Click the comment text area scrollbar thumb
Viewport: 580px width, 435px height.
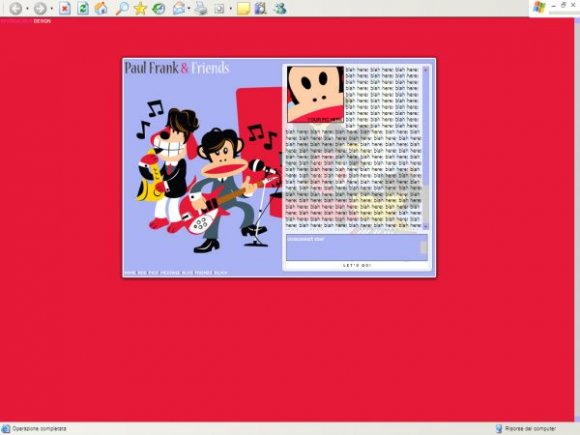(424, 247)
